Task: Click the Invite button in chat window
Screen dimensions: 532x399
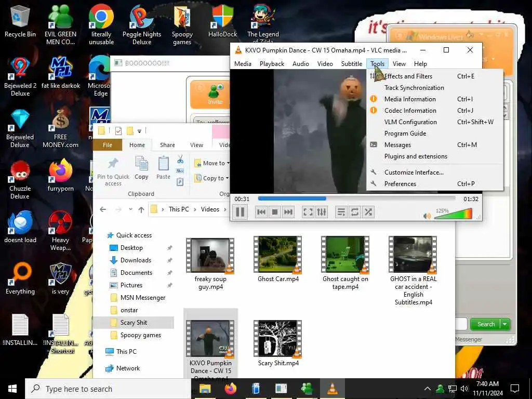Action: pyautogui.click(x=215, y=95)
